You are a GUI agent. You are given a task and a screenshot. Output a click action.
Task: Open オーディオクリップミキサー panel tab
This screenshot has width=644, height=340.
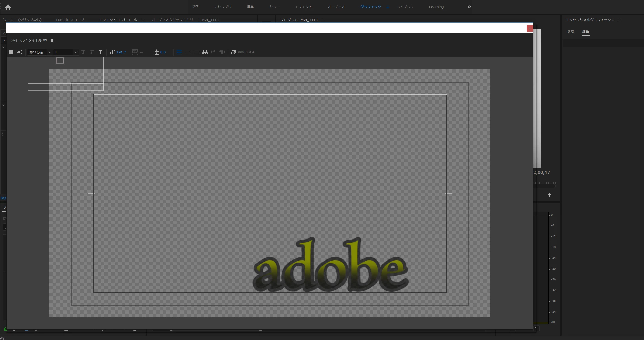[x=185, y=20]
